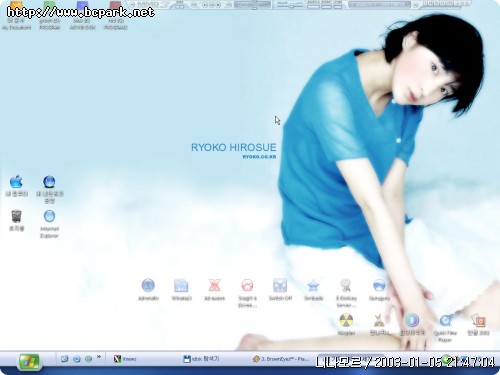Launch the Switch Off desktop shortcut
This screenshot has height=375, width=500.
280,285
